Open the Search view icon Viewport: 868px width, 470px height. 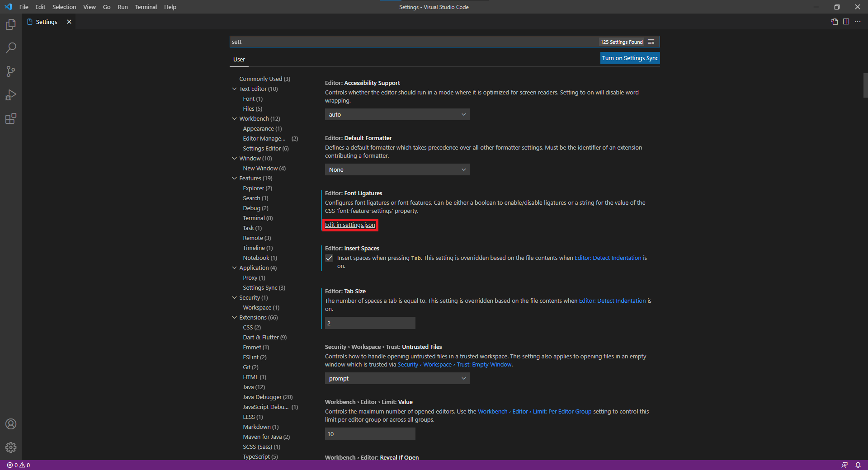pyautogui.click(x=11, y=48)
